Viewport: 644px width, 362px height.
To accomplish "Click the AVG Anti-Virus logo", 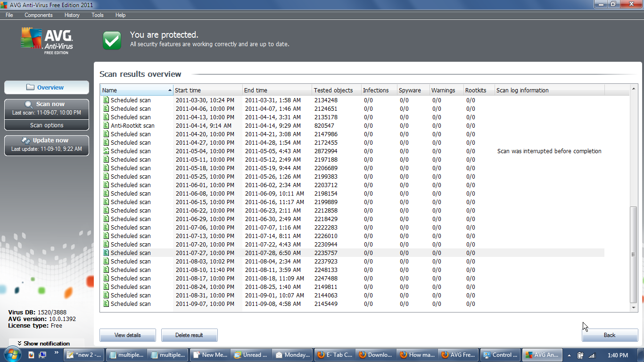I will click(x=47, y=41).
